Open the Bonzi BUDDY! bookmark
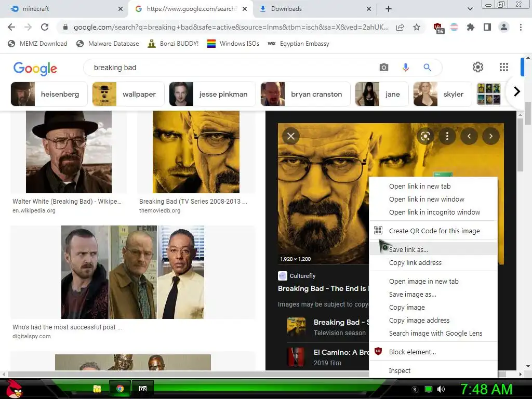The height and width of the screenshot is (399, 532). pos(173,44)
